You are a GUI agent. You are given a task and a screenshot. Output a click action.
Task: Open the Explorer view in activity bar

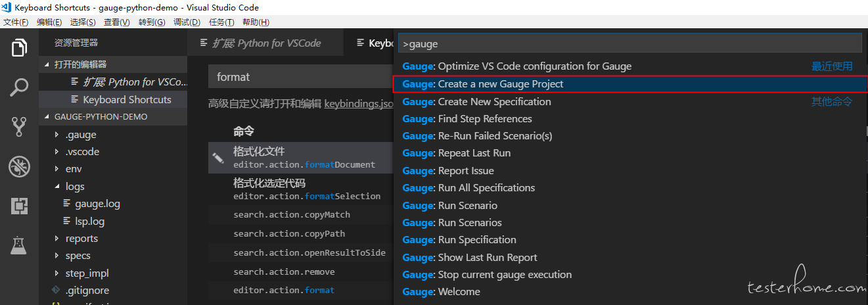(19, 48)
